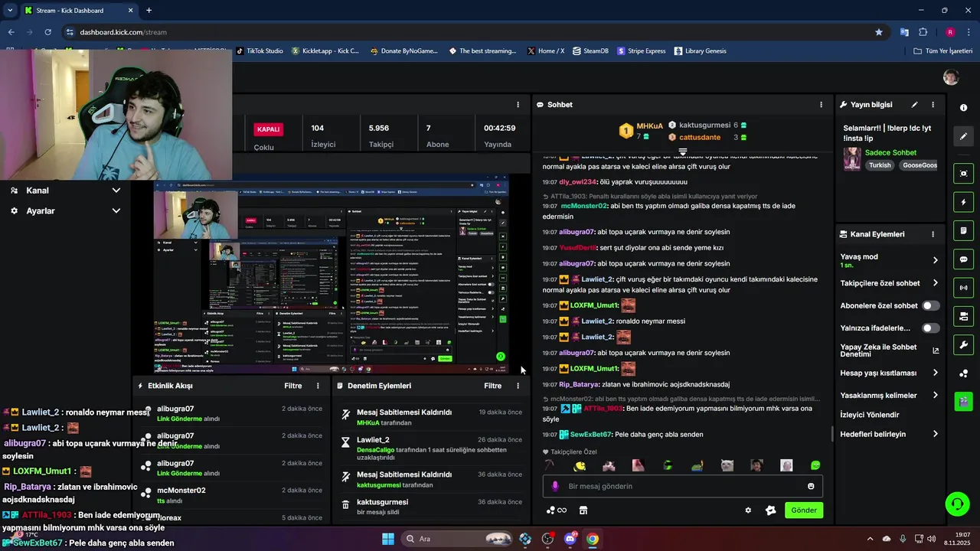Select the screen capture icon in right sidebar
This screenshot has height=551, width=980.
963,174
